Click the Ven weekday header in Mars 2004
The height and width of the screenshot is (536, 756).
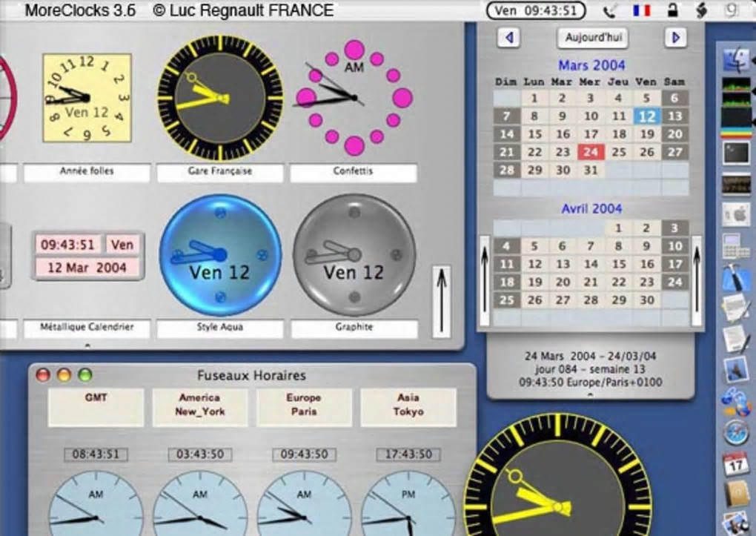click(x=646, y=82)
